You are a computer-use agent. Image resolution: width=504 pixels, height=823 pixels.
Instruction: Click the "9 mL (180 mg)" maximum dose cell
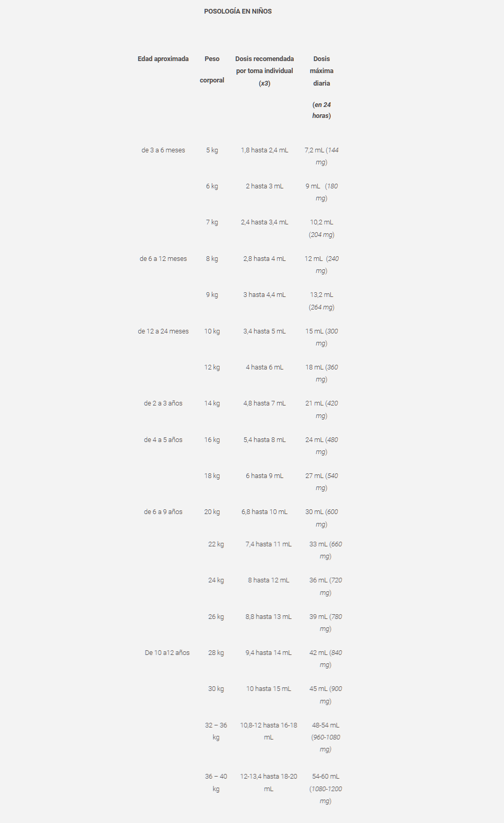click(321, 192)
